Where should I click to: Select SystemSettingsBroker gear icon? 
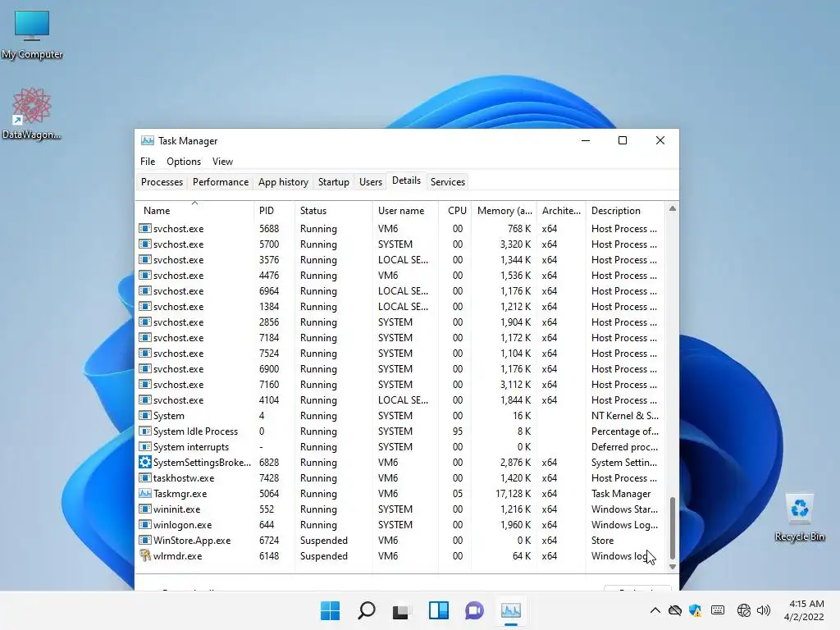[144, 462]
